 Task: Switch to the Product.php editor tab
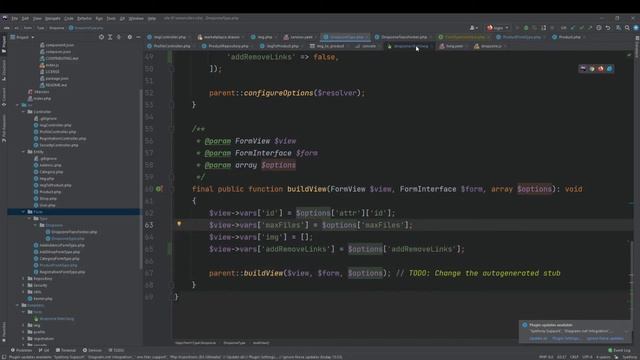(x=567, y=37)
